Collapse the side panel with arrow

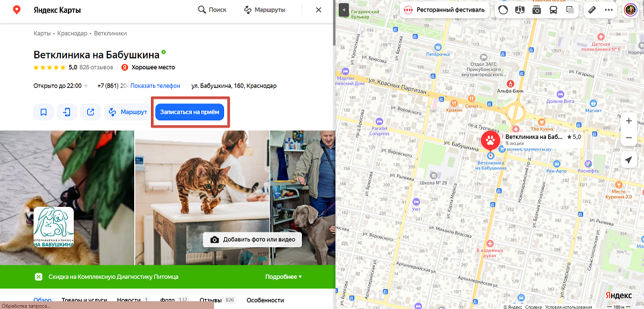(x=344, y=10)
